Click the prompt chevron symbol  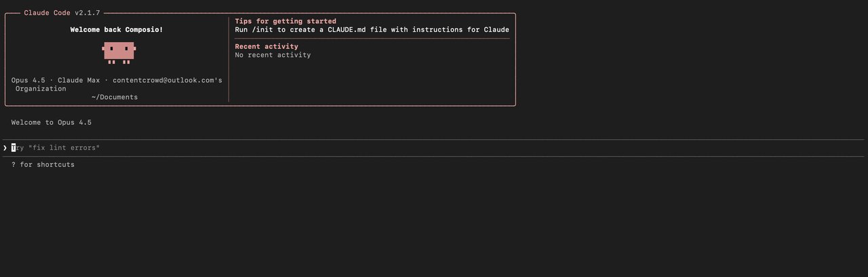(5, 148)
